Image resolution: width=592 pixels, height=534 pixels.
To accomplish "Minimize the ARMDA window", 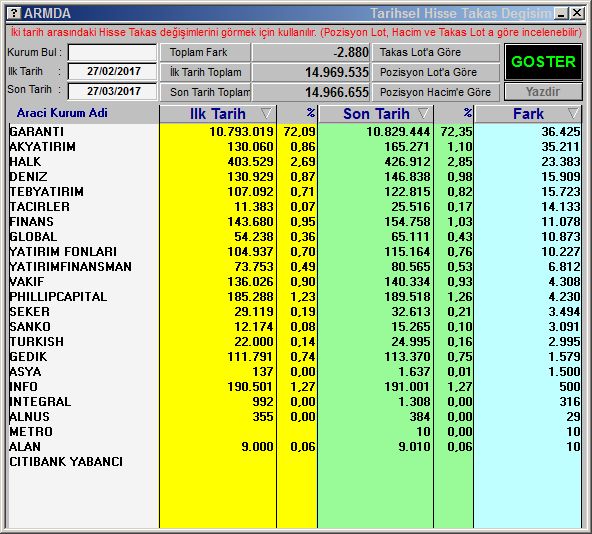I will coord(561,14).
